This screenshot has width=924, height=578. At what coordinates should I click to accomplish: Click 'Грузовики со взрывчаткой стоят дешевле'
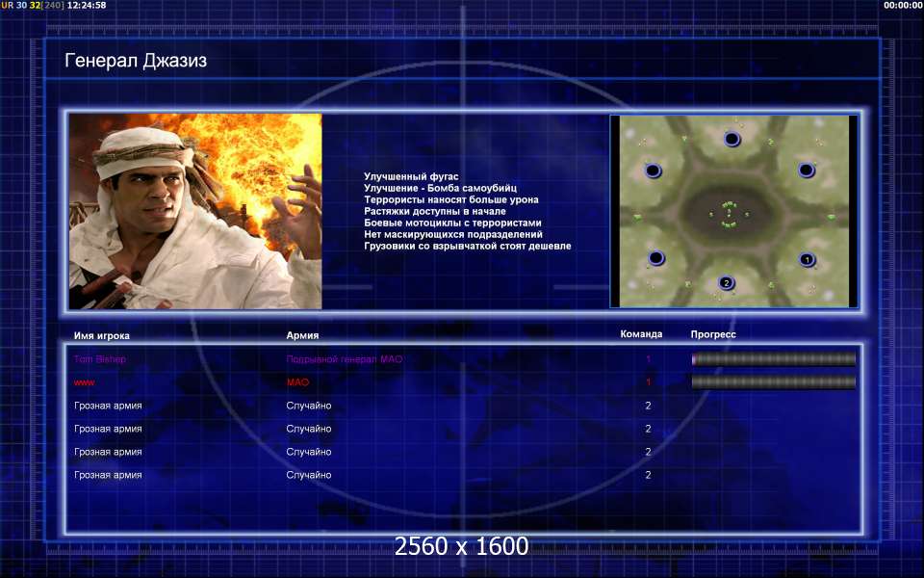click(x=468, y=246)
